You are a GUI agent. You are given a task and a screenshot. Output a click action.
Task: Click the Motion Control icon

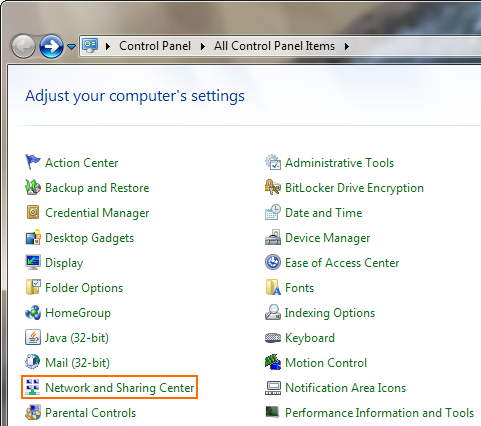[x=273, y=362]
